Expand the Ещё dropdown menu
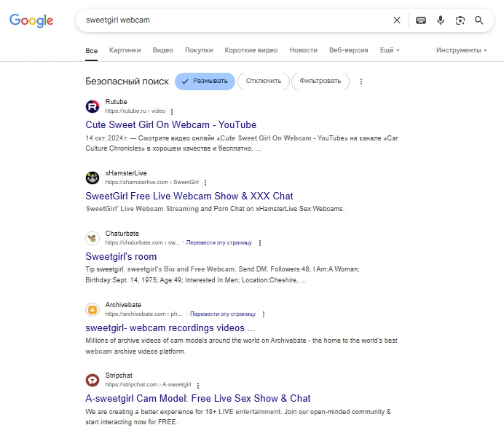This screenshot has width=504, height=433. click(390, 50)
